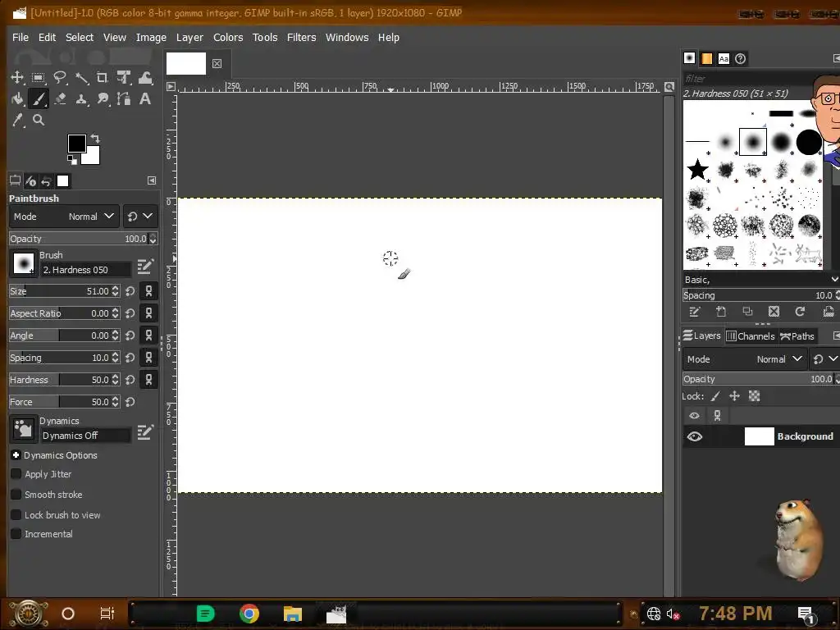
Task: Select the Text tool
Action: tap(145, 99)
